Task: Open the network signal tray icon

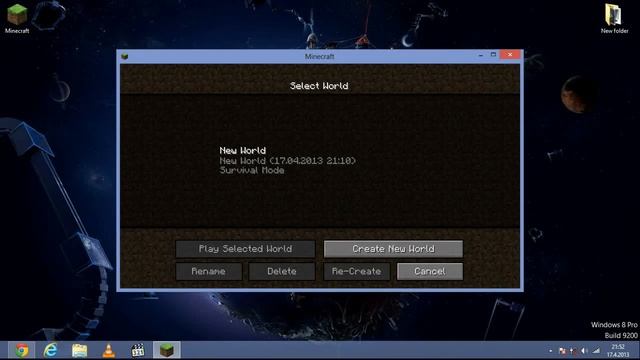Action: [596, 351]
